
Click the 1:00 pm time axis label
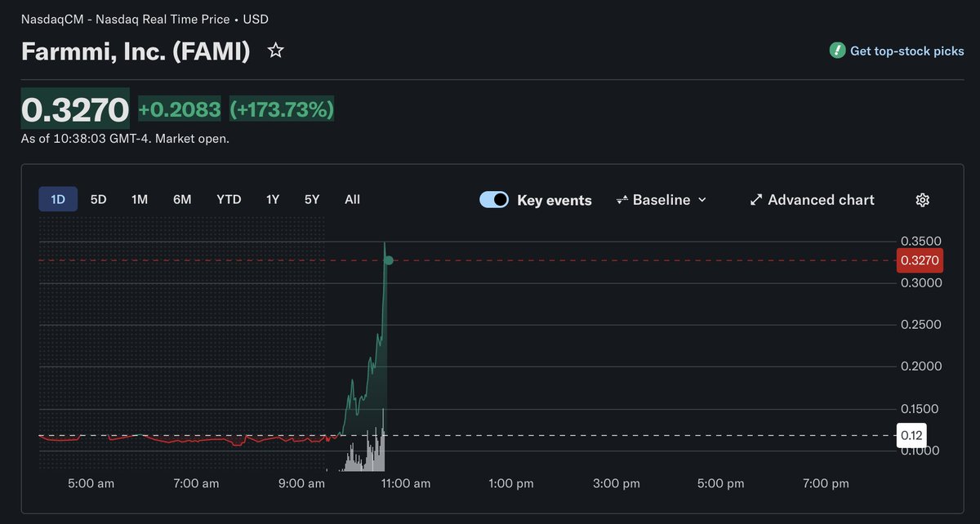[x=511, y=484]
